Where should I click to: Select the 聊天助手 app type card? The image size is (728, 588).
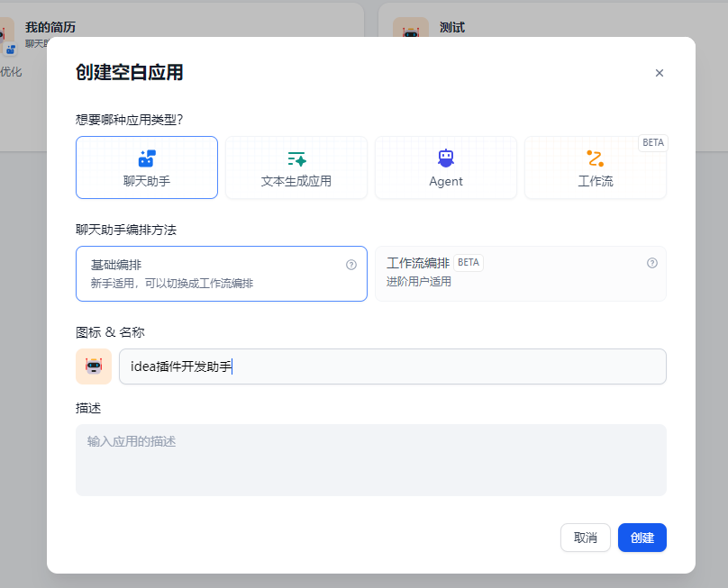click(x=147, y=167)
